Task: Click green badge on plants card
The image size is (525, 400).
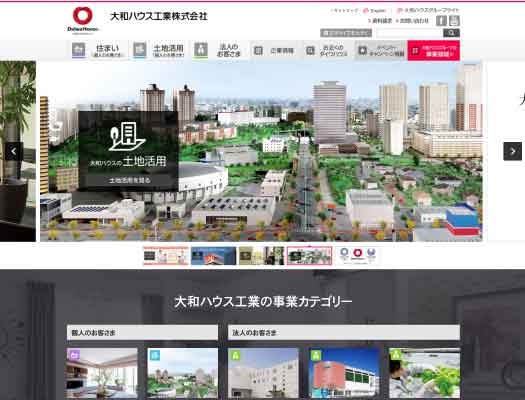Action: (x=396, y=354)
